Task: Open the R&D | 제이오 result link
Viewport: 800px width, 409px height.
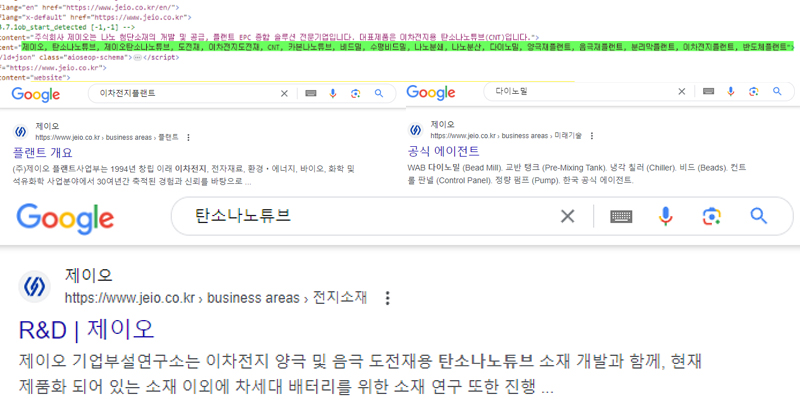Action: pos(86,330)
